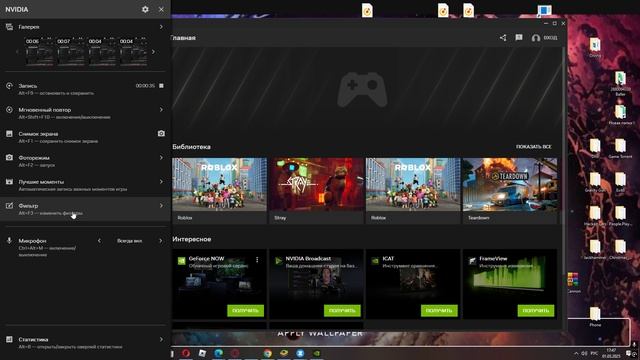
Task: Open notifications icon in GeForce Experience
Action: [x=519, y=38]
